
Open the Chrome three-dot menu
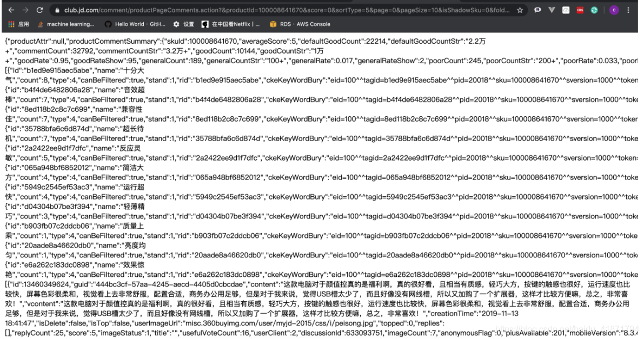[x=628, y=10]
